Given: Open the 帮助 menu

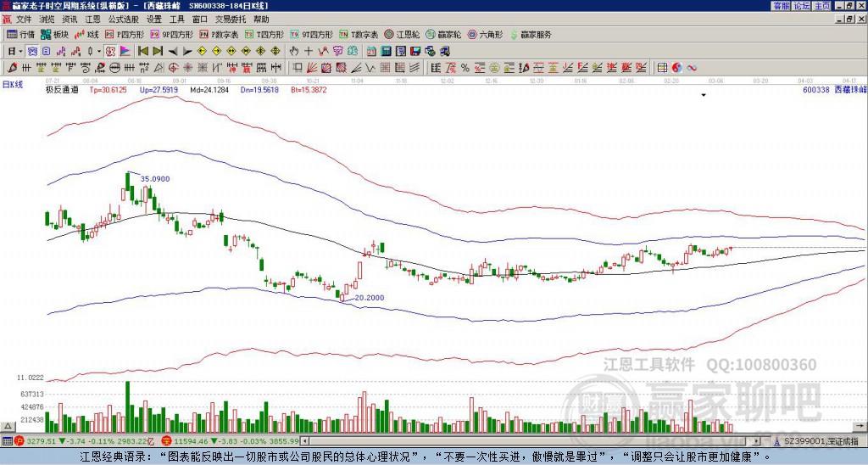Looking at the screenshot, I should (261, 20).
